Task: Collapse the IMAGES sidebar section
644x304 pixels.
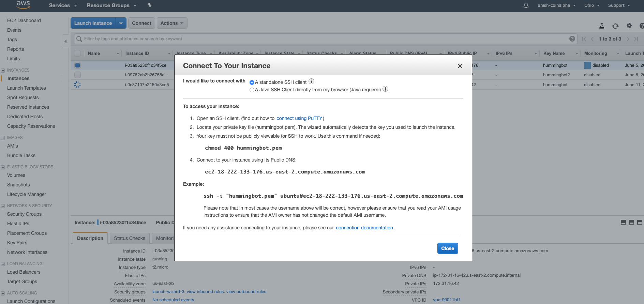Action: tap(3, 138)
